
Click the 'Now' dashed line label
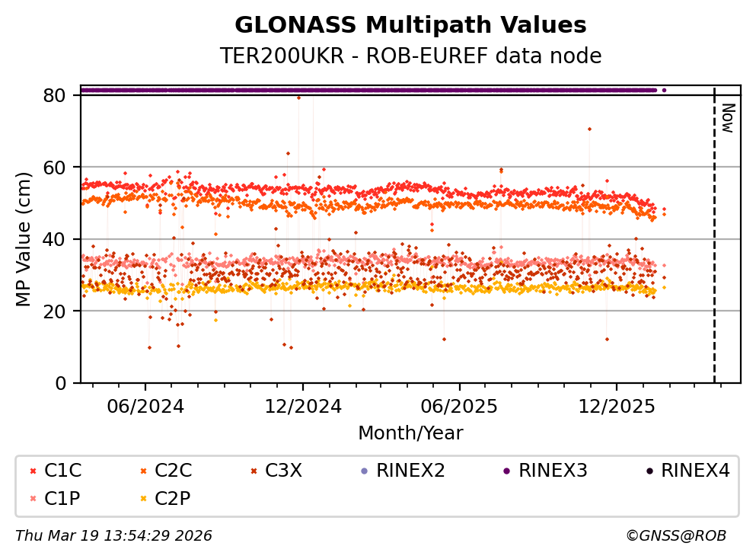tap(727, 118)
